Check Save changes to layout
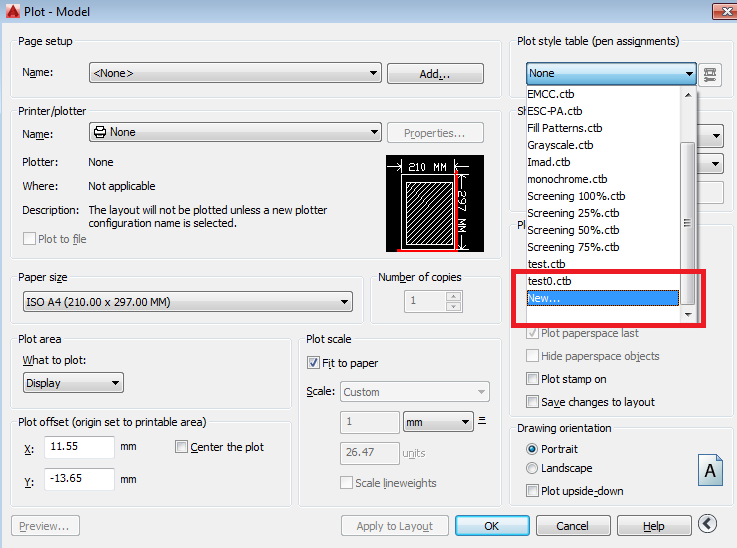Screen dimensions: 737x548 tap(532, 402)
